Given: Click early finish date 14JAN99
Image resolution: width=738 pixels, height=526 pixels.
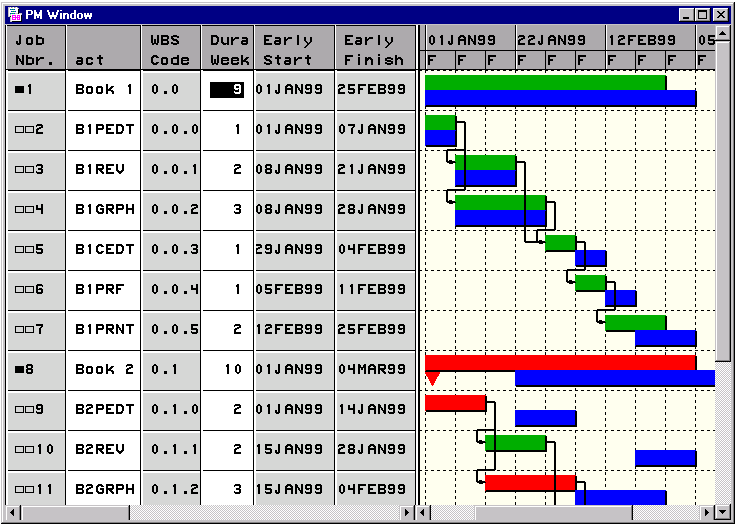Looking at the screenshot, I should (x=375, y=410).
